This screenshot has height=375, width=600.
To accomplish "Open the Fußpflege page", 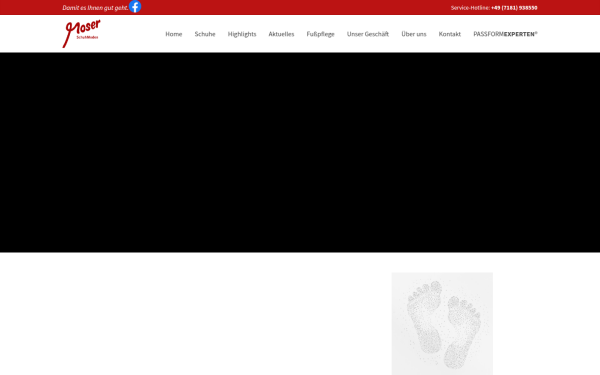I will click(320, 34).
